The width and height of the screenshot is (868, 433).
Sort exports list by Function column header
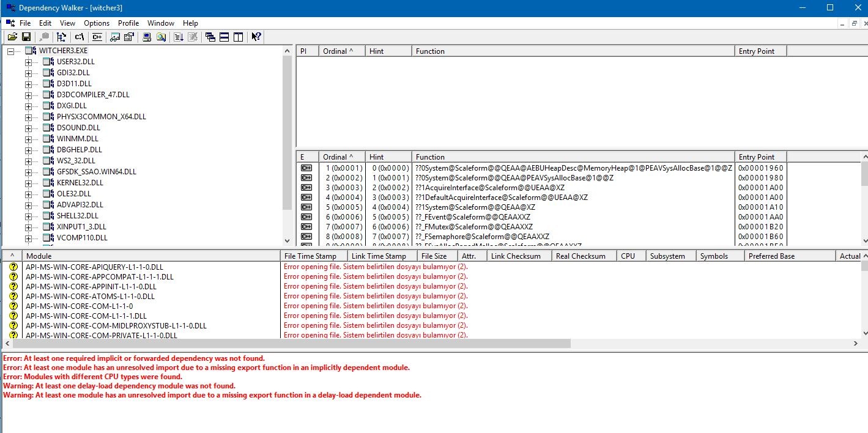573,157
